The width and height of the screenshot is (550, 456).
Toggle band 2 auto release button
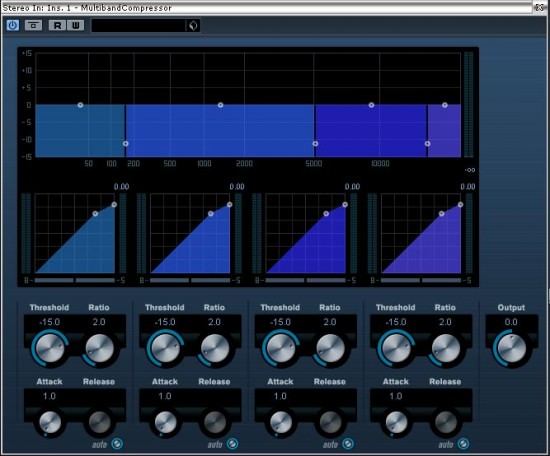[x=233, y=444]
